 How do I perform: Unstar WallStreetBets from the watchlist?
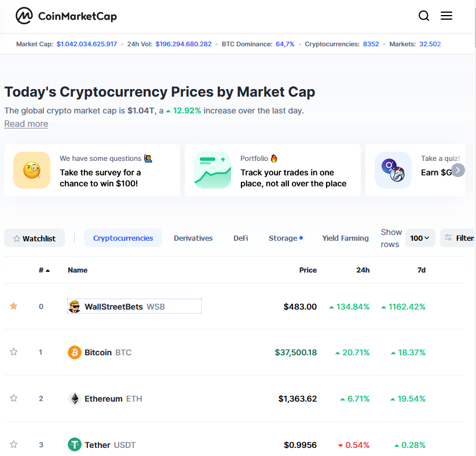tap(14, 306)
